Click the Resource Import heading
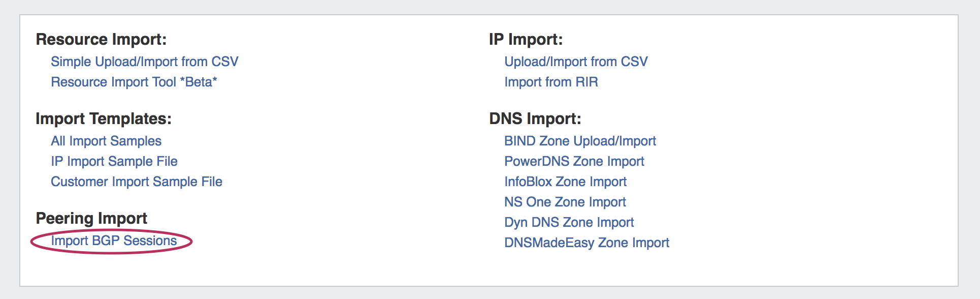The height and width of the screenshot is (299, 980). (101, 39)
